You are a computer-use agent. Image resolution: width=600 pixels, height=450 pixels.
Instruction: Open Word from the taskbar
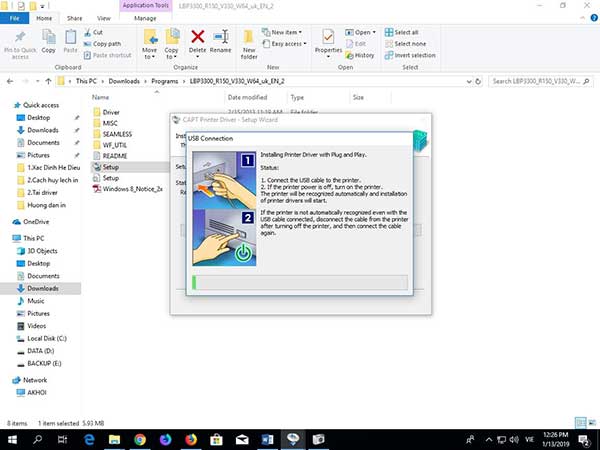tap(267, 440)
